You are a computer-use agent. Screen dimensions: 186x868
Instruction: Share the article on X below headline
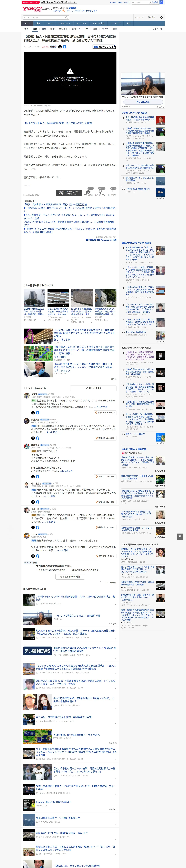point(60,47)
